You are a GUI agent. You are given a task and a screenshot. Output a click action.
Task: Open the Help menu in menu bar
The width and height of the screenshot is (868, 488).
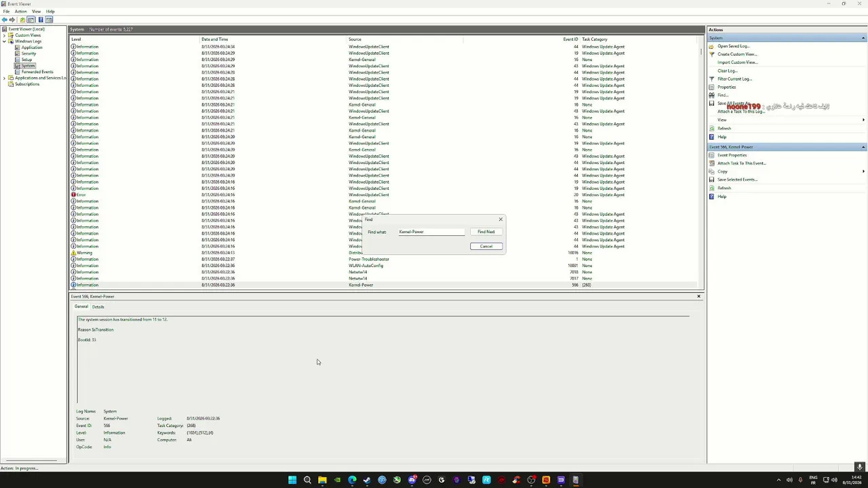click(x=50, y=12)
